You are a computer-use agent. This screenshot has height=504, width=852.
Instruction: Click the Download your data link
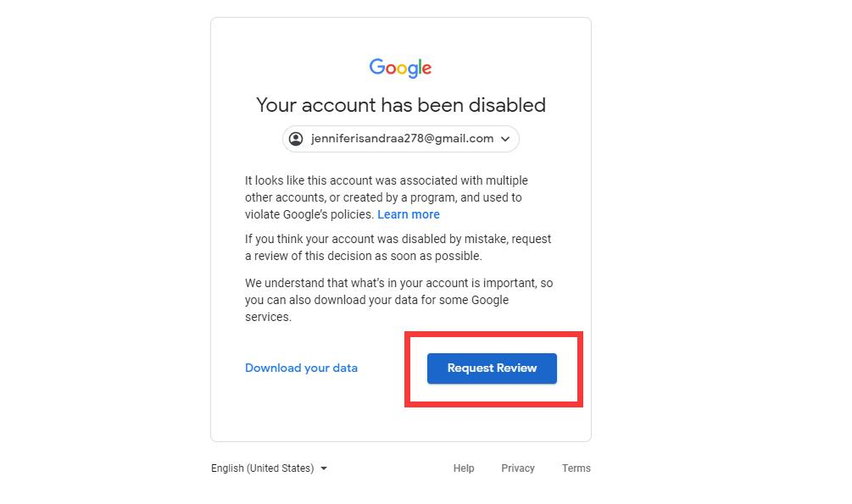tap(301, 368)
